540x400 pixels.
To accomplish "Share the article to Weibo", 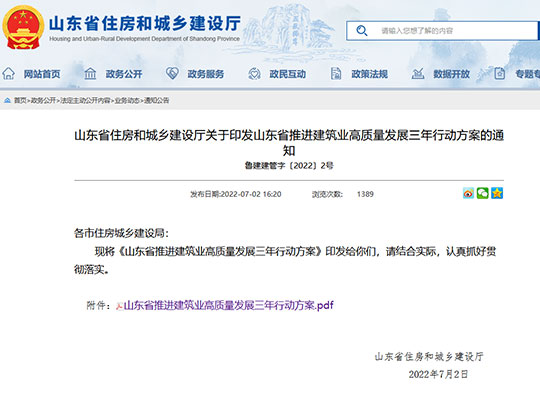I will tap(468, 193).
